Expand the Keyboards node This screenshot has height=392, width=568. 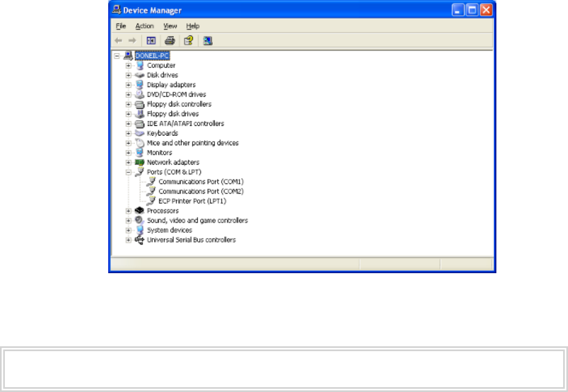128,133
